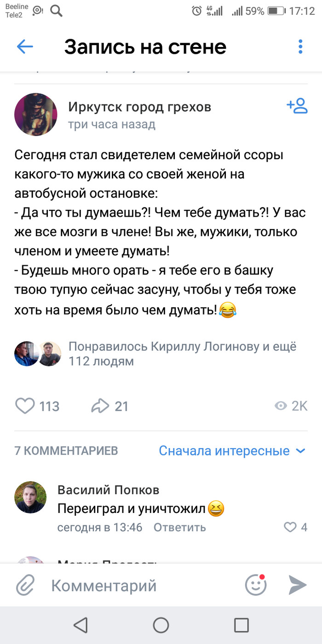Expand the three-dot overflow menu

(300, 46)
